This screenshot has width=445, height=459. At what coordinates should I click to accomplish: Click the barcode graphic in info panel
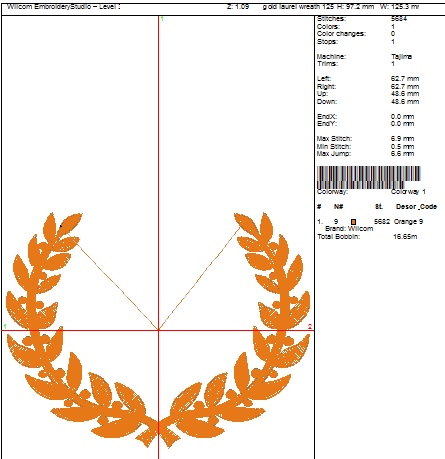click(368, 177)
